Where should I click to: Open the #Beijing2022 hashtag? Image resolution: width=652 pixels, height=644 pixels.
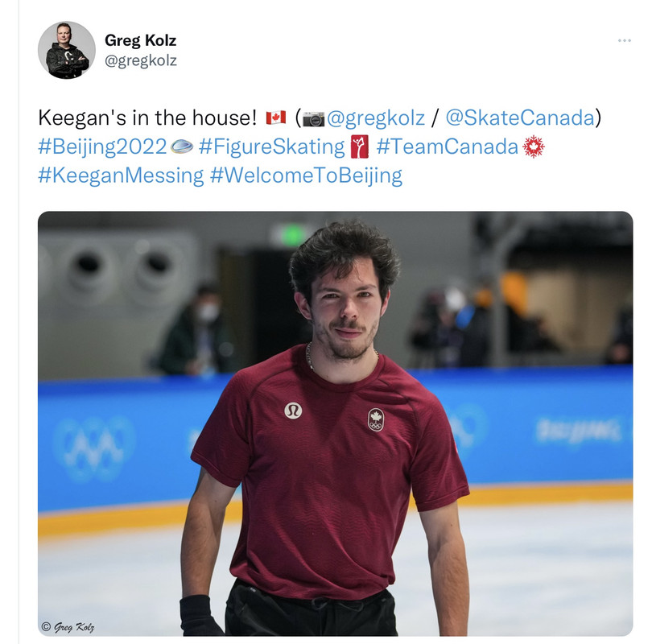102,147
